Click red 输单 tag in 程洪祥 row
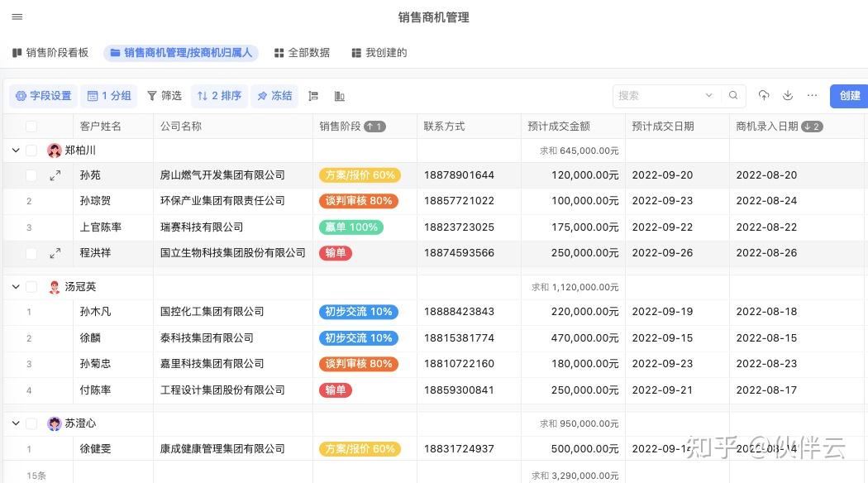Image resolution: width=868 pixels, height=483 pixels. coord(336,253)
